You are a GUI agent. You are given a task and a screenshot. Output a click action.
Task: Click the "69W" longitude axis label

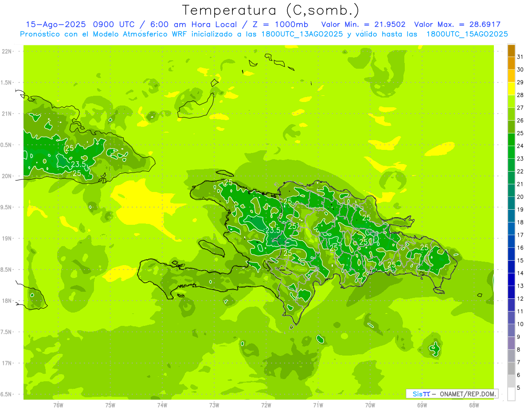tap(422, 405)
